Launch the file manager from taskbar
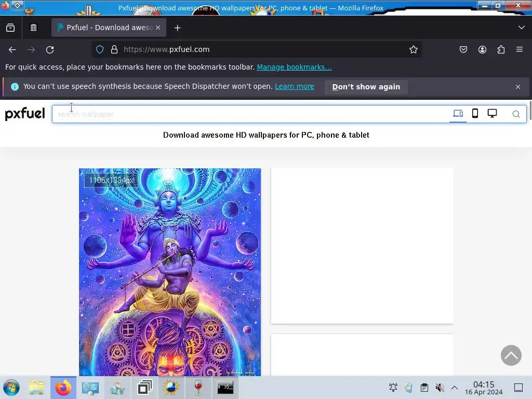This screenshot has width=532, height=399. 36,388
